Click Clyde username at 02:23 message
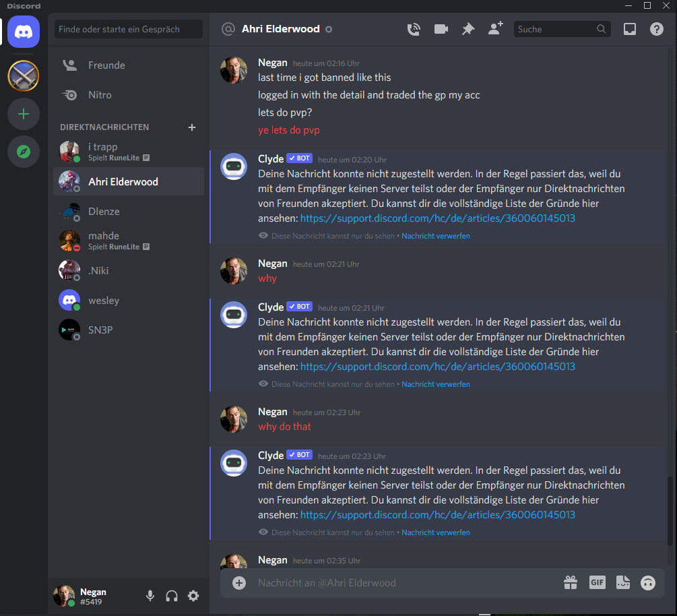This screenshot has width=677, height=616. tap(271, 456)
